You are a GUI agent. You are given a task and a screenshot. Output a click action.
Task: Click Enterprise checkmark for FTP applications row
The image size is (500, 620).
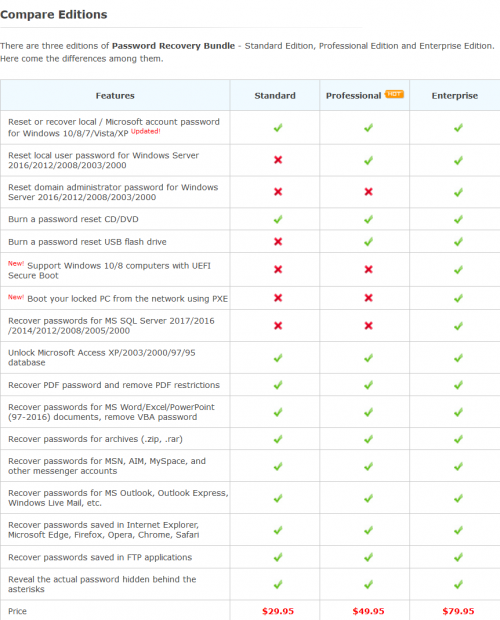[458, 557]
